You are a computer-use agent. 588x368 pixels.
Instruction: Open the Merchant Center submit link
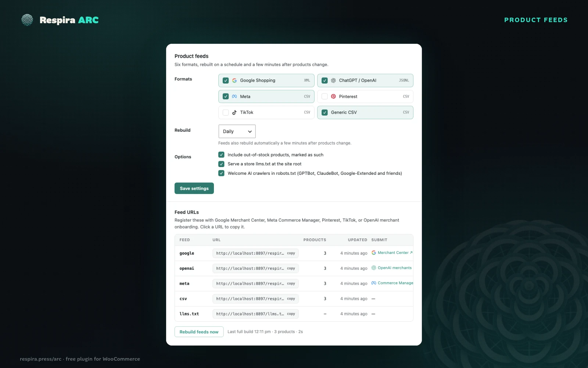[x=395, y=253]
